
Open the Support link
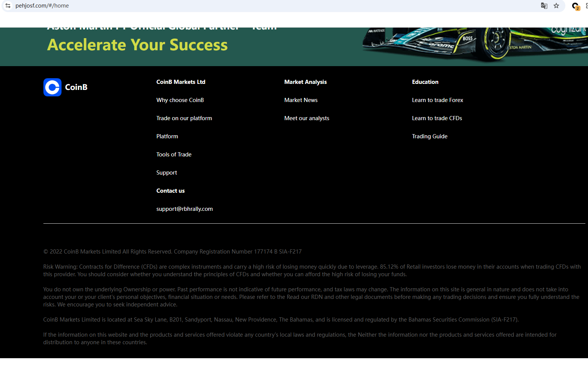pos(166,173)
